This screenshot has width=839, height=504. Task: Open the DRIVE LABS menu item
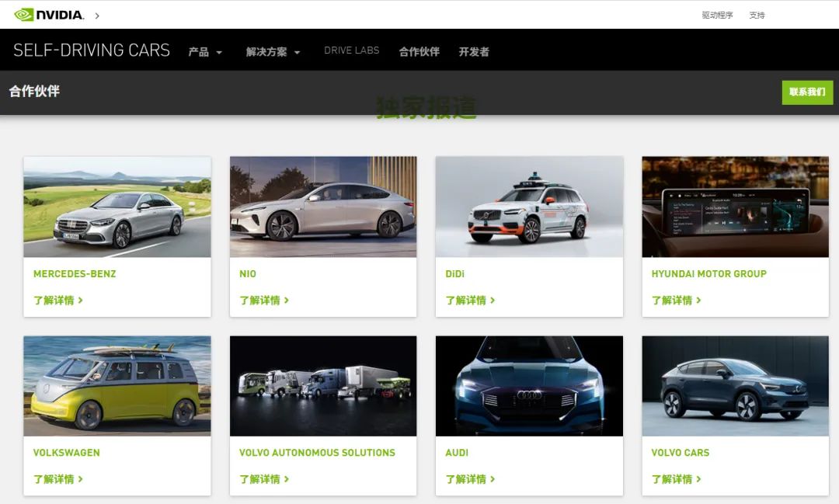(352, 50)
